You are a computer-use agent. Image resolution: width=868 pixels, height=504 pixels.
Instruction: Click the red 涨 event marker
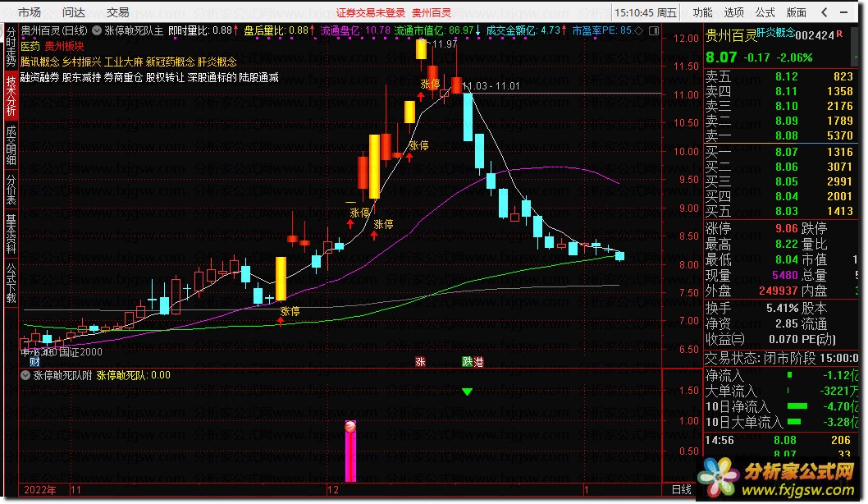pyautogui.click(x=421, y=362)
